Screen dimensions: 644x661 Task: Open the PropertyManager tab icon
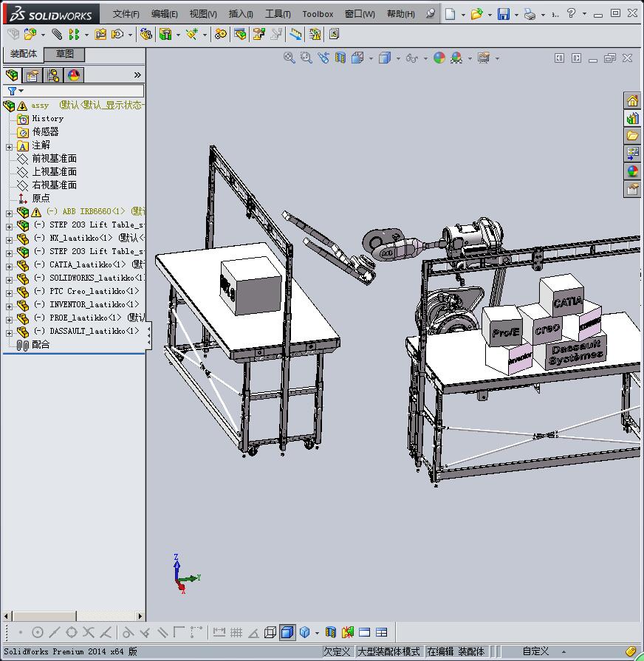32,75
